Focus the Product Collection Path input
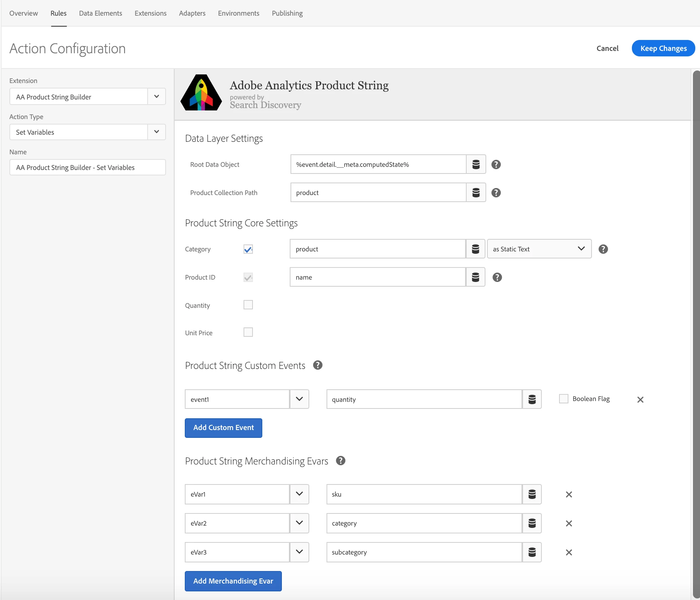Screen dimensions: 700x600 pyautogui.click(x=378, y=193)
